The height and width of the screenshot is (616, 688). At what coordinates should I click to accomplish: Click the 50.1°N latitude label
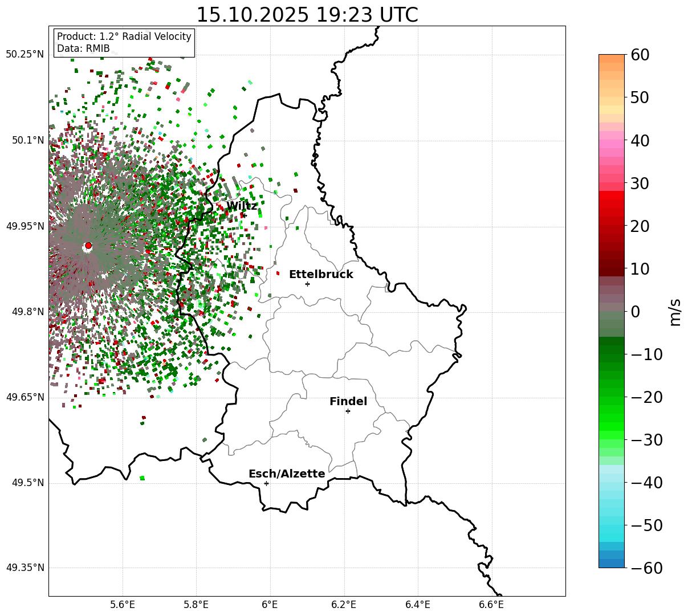[27, 140]
